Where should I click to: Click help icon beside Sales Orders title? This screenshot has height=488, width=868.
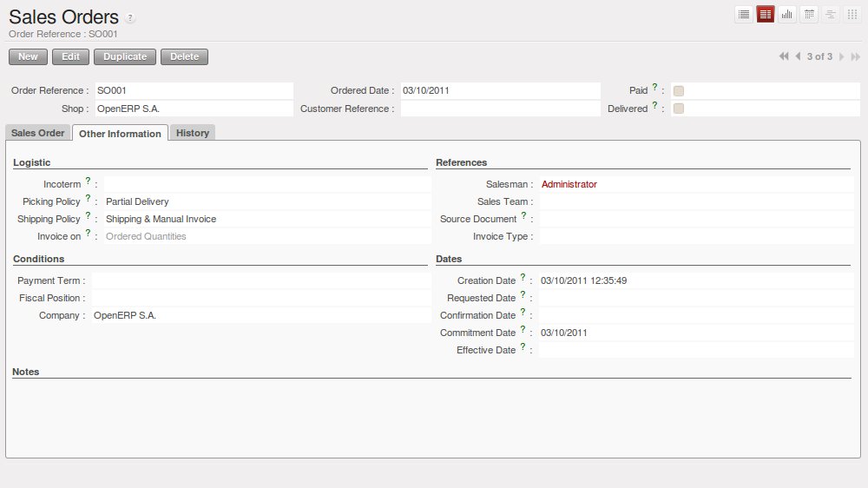click(x=130, y=18)
